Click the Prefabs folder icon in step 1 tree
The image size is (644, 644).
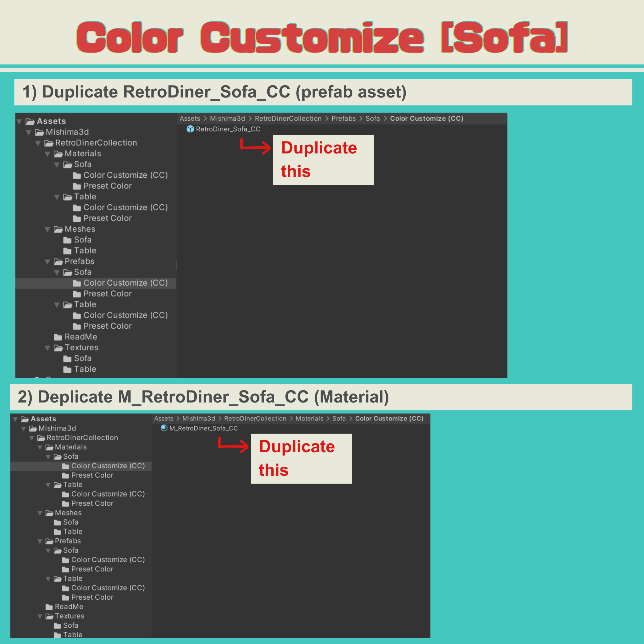tap(58, 262)
